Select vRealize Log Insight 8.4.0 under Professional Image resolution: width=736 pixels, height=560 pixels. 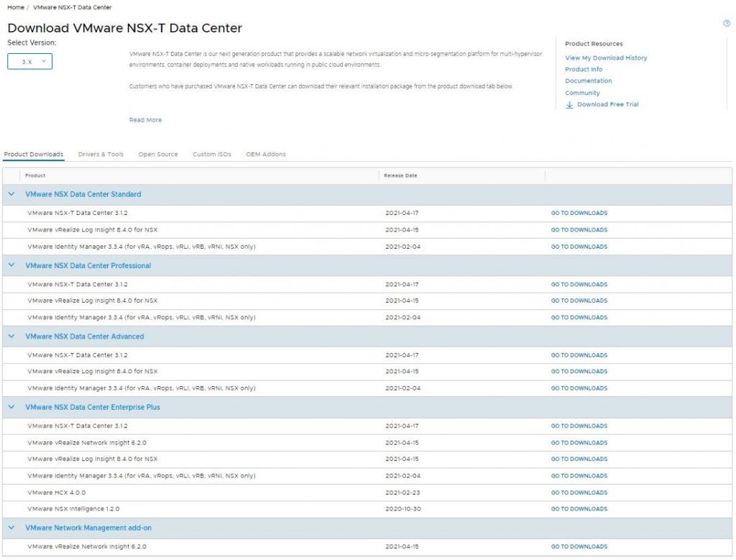click(x=93, y=300)
